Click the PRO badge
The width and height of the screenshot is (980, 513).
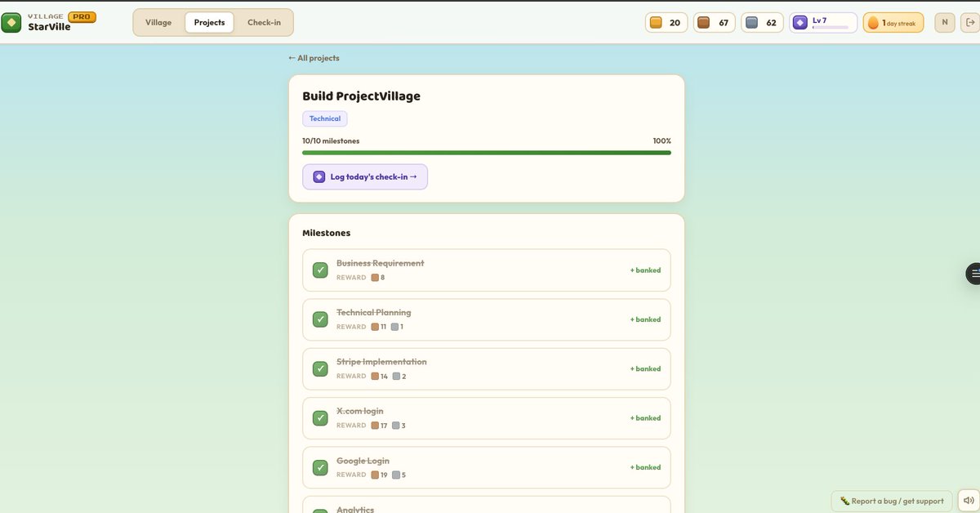[82, 16]
